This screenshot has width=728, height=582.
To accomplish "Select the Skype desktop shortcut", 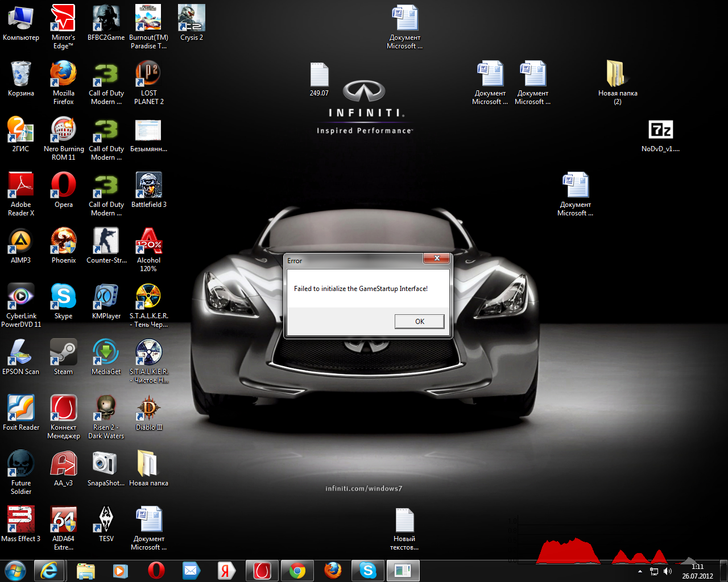I will [63, 301].
